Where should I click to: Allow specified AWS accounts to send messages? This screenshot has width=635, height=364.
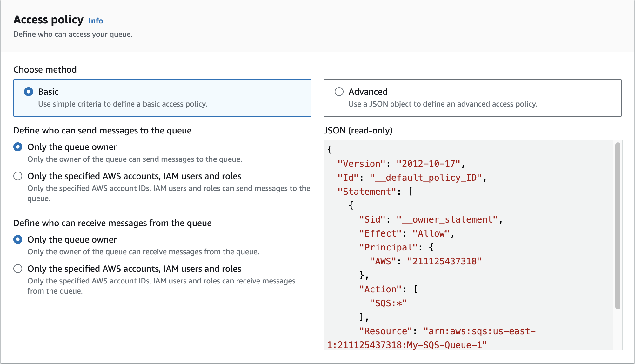tap(18, 176)
